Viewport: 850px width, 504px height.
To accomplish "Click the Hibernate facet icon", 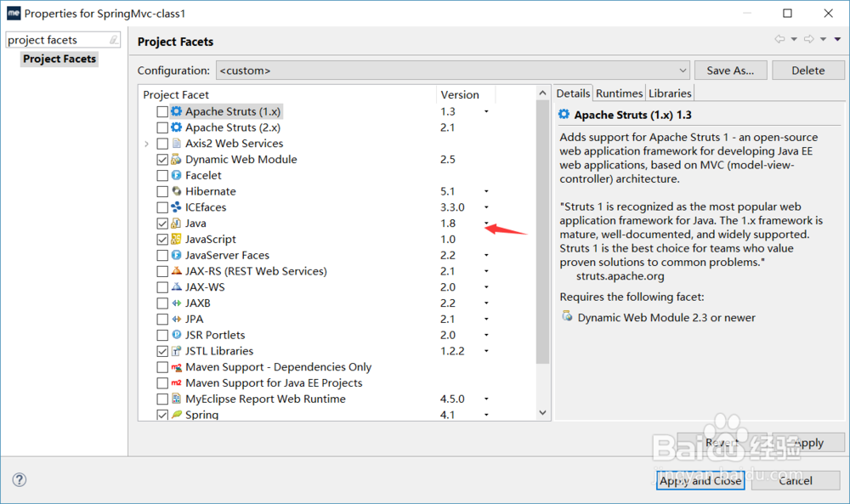I will pyautogui.click(x=177, y=191).
